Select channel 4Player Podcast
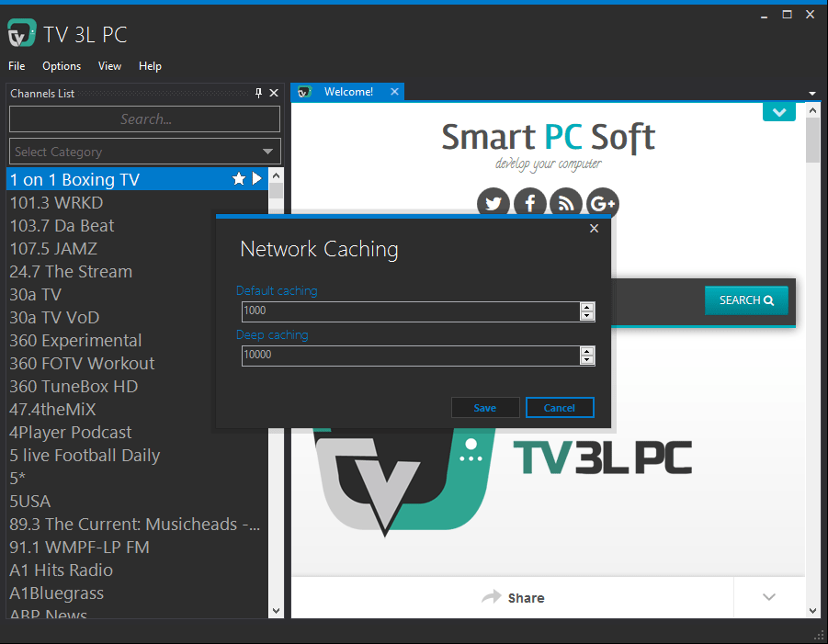Image resolution: width=828 pixels, height=644 pixels. click(x=137, y=432)
